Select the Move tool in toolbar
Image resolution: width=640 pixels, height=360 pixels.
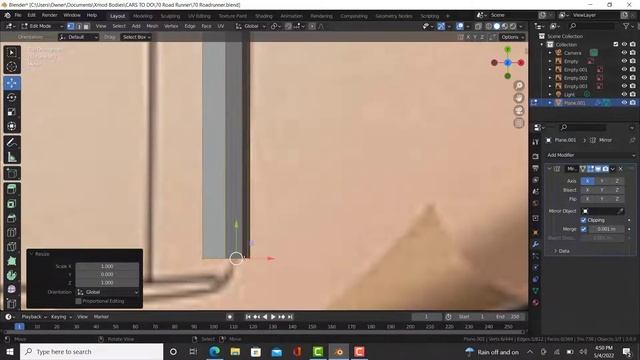pyautogui.click(x=12, y=83)
